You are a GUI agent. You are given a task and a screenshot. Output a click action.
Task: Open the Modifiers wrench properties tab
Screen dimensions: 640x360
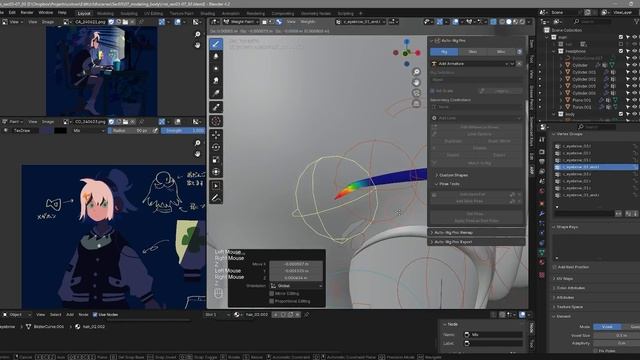(x=542, y=213)
